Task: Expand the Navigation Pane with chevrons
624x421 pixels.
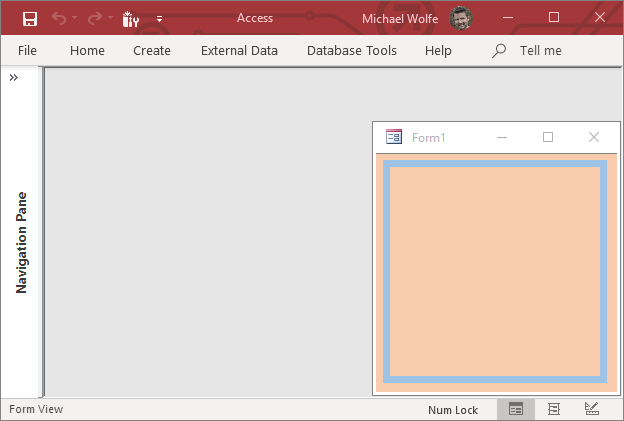Action: [14, 77]
